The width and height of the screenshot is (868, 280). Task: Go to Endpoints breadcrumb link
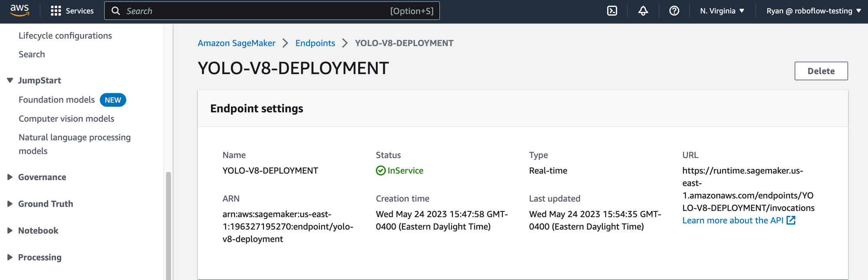(x=315, y=43)
